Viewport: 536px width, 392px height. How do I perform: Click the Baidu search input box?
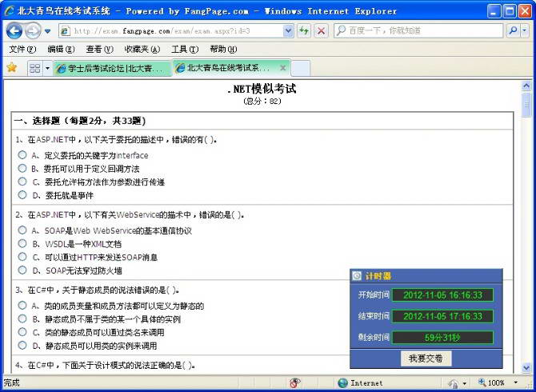coord(418,31)
